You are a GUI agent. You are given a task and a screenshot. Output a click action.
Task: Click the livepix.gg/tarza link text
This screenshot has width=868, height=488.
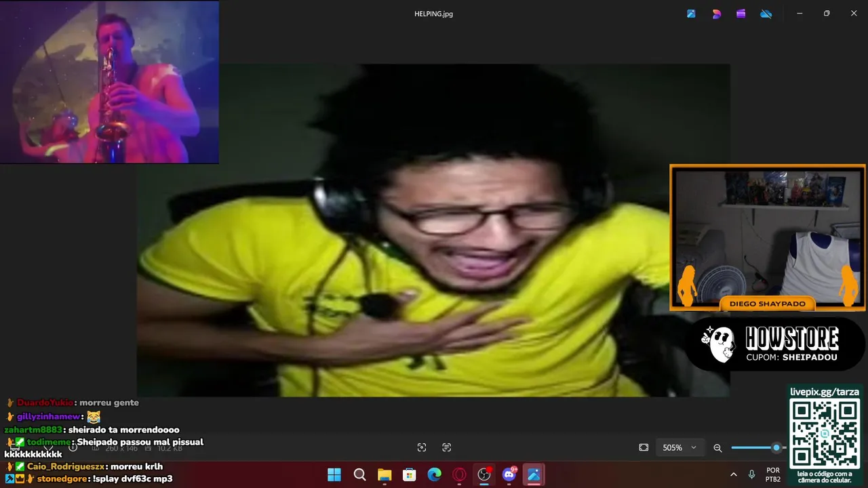(x=825, y=392)
